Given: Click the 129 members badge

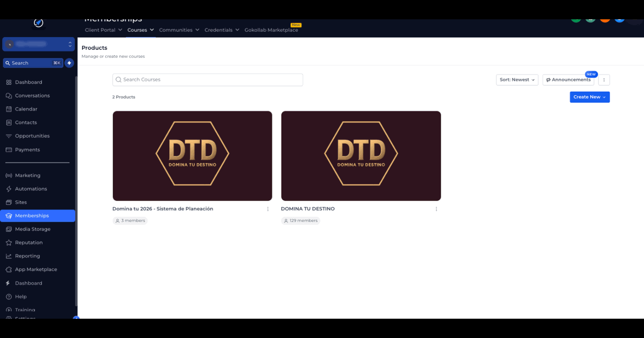Looking at the screenshot, I should tap(301, 221).
